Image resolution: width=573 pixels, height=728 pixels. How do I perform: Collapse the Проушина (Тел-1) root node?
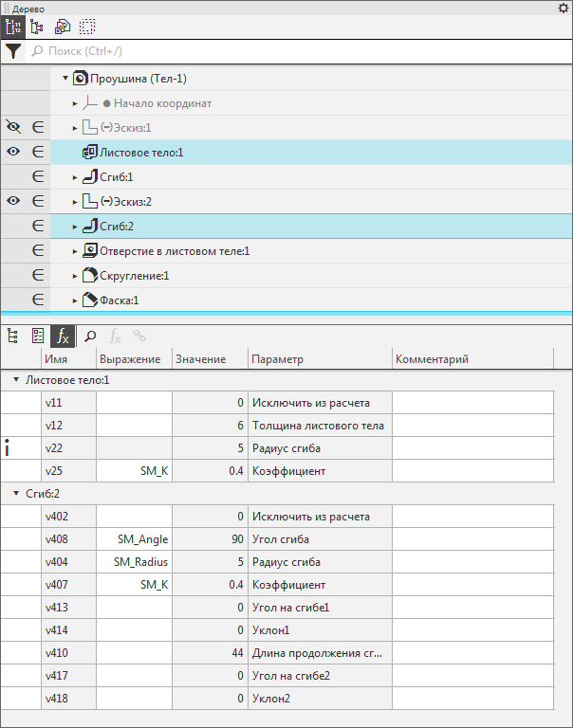click(65, 79)
